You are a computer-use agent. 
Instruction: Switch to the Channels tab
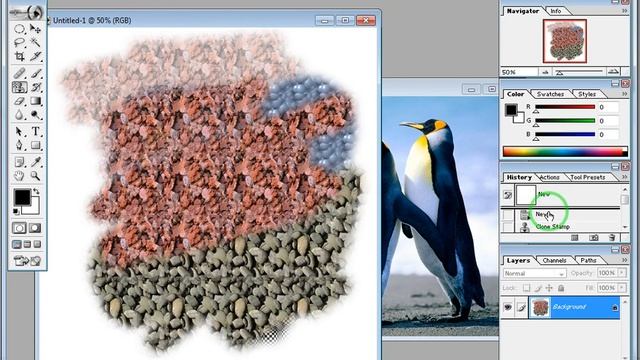(554, 260)
